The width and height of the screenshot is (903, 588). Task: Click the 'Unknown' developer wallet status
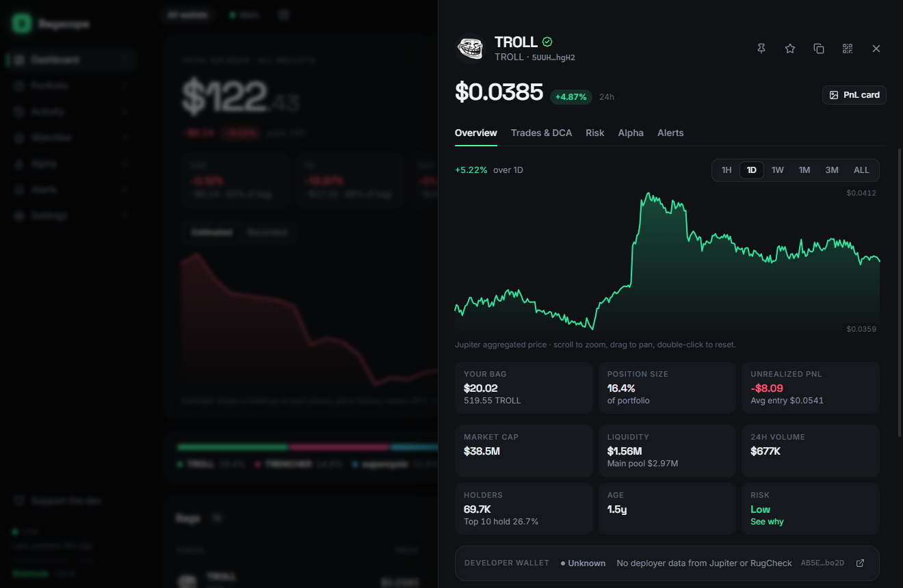coord(583,563)
